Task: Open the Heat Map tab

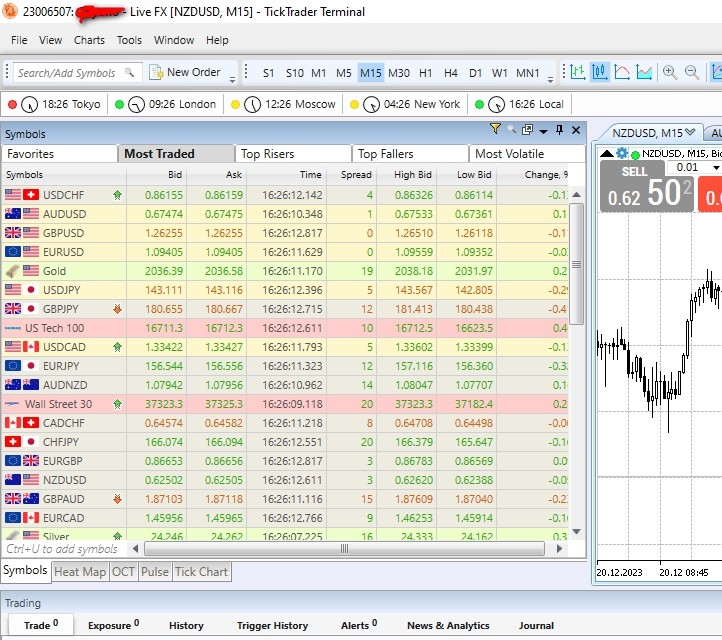Action: 80,572
